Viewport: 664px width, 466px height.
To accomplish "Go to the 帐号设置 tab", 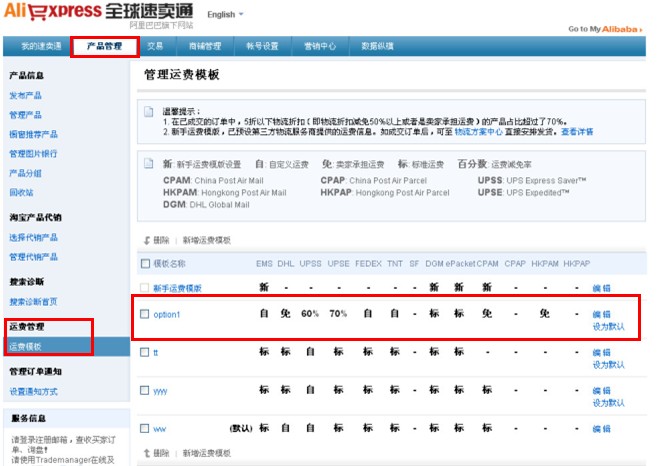I will coord(262,46).
